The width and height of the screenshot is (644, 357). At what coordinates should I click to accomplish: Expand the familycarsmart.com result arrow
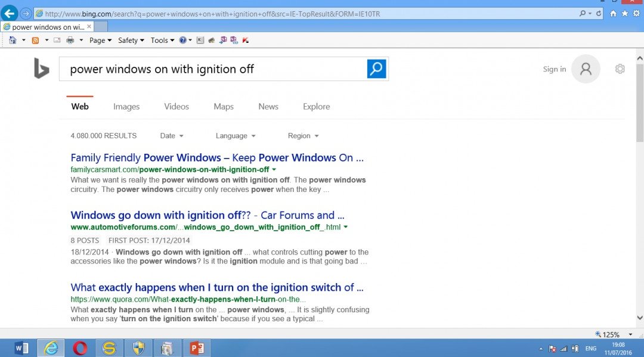tap(274, 169)
